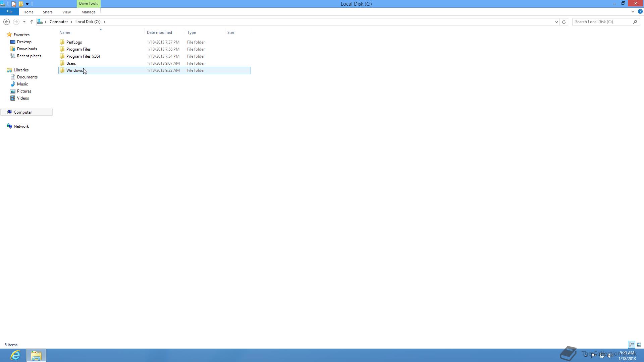Switch to Large icons view in status bar

[639, 345]
